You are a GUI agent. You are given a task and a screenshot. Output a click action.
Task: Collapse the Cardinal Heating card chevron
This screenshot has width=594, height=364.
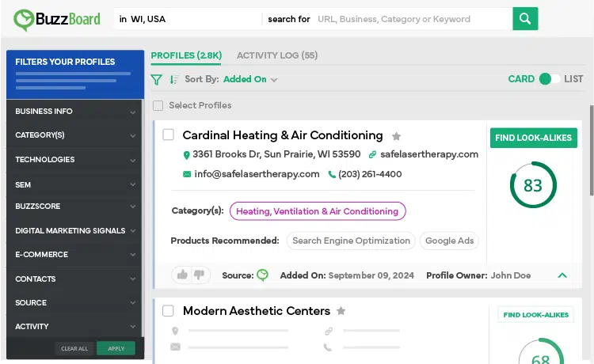pyautogui.click(x=562, y=275)
